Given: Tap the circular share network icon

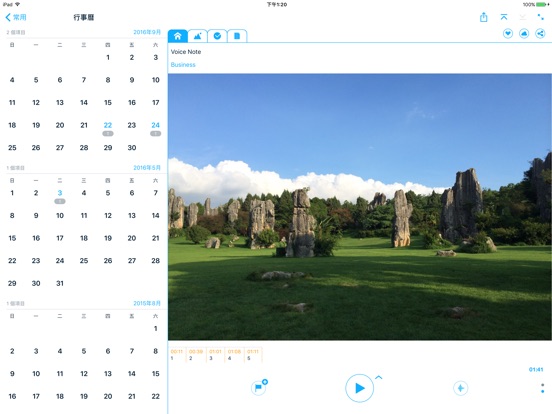Looking at the screenshot, I should pyautogui.click(x=540, y=34).
